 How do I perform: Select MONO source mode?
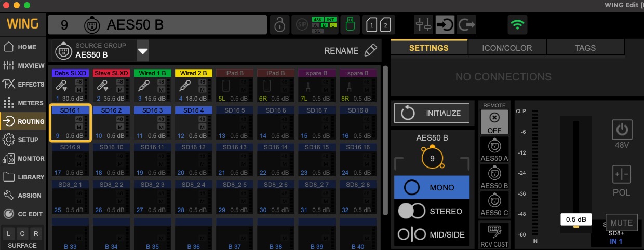[x=432, y=187]
